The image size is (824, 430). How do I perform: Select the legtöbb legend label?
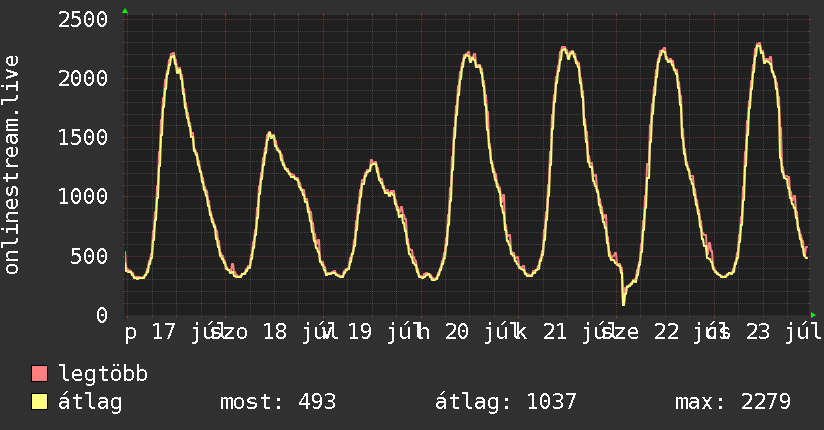103,374
